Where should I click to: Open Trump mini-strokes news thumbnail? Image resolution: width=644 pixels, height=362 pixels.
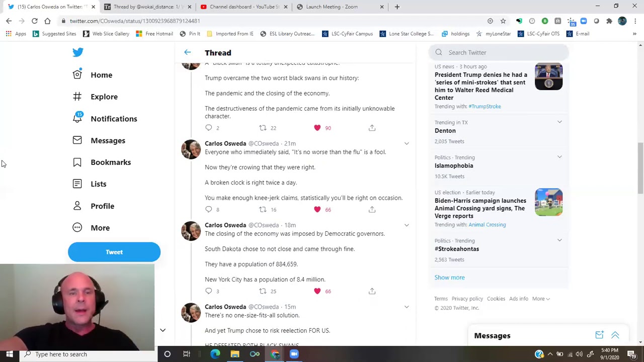click(548, 76)
